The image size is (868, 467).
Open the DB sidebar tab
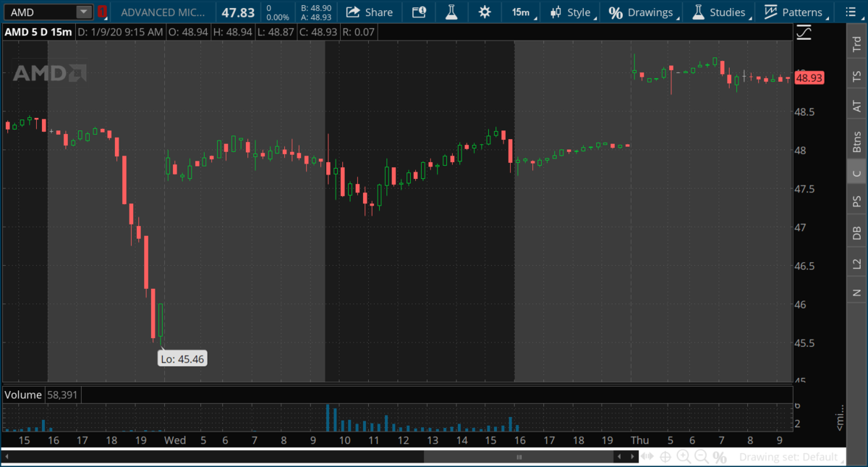pyautogui.click(x=857, y=232)
